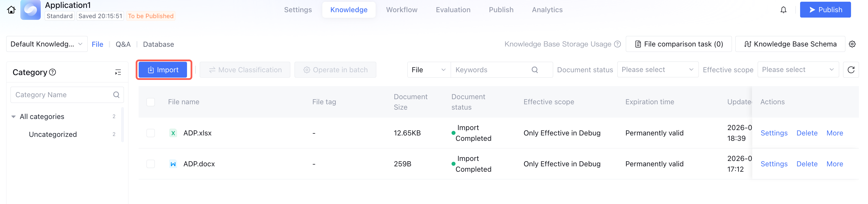Select all files header checkbox
The image size is (868, 204).
pos(151,102)
